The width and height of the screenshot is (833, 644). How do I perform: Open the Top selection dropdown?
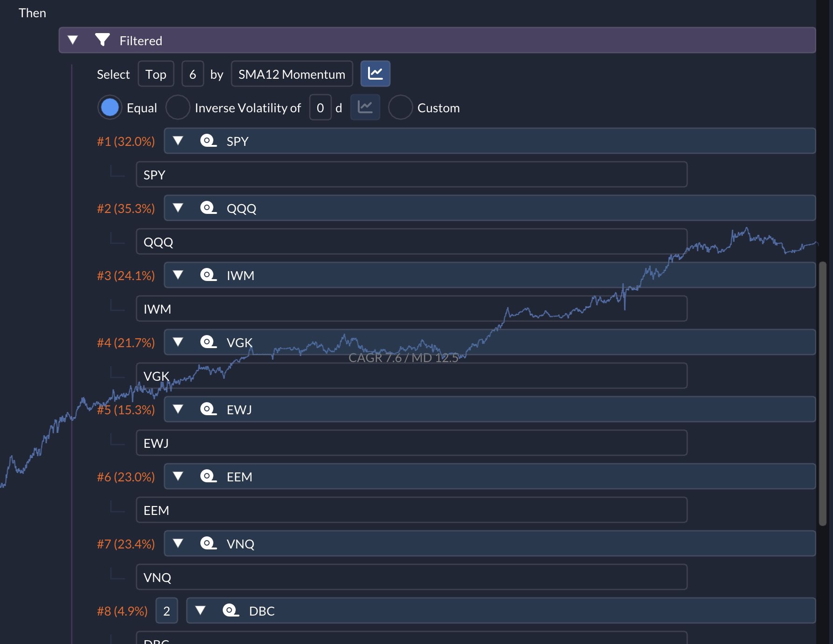(156, 74)
